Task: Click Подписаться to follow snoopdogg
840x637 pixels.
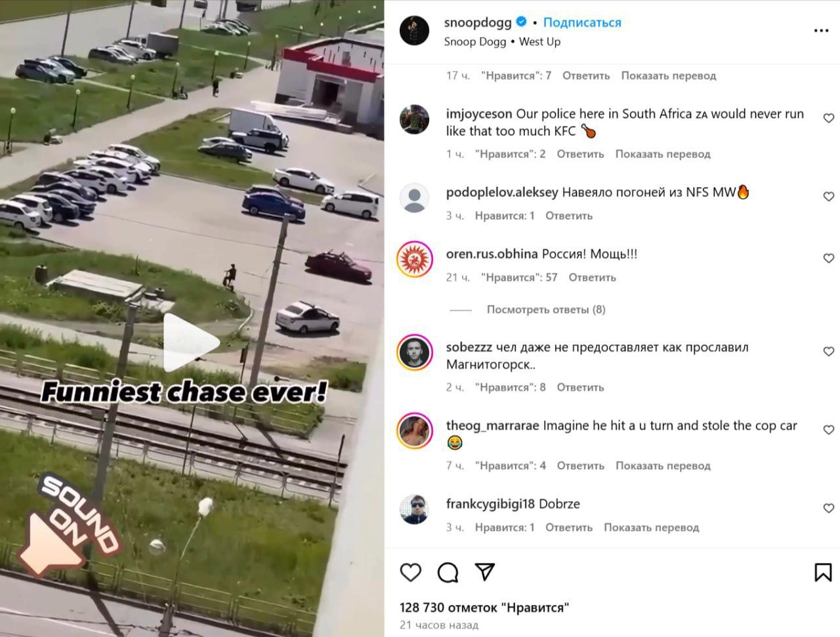Action: pos(582,22)
